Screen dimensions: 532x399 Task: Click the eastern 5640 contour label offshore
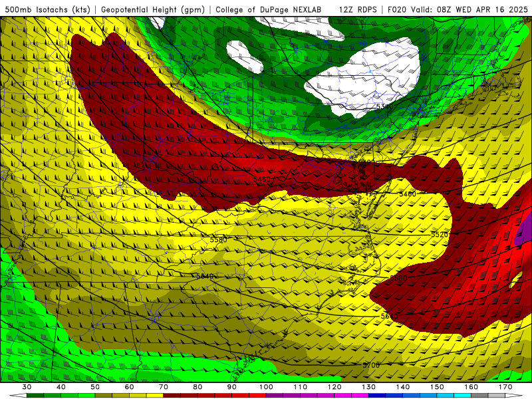coord(389,317)
